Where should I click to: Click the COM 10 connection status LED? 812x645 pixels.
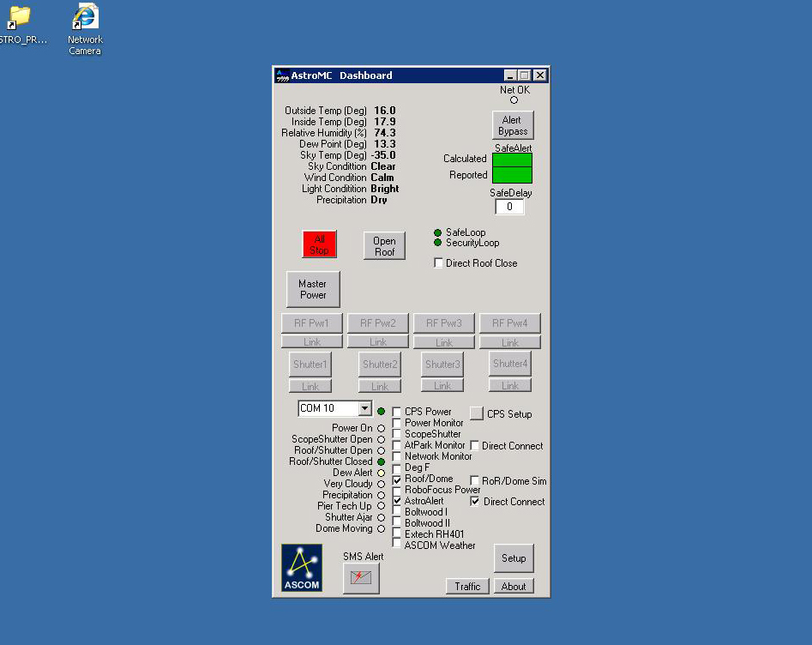(x=382, y=412)
